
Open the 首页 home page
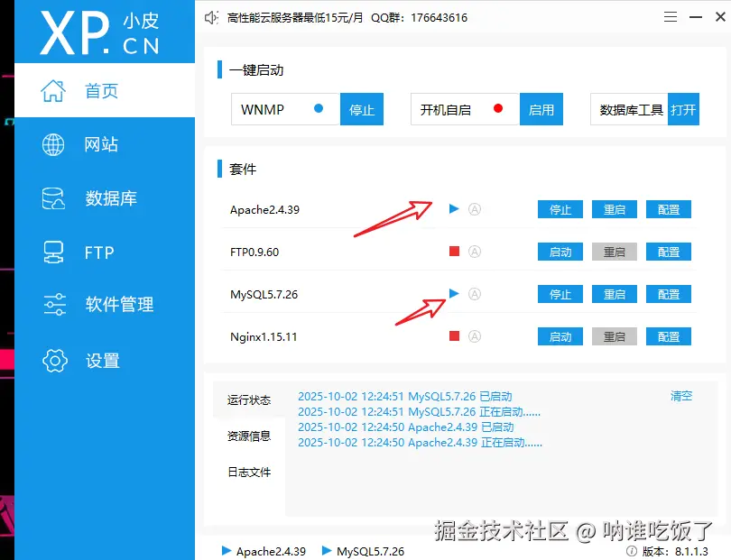(x=105, y=90)
